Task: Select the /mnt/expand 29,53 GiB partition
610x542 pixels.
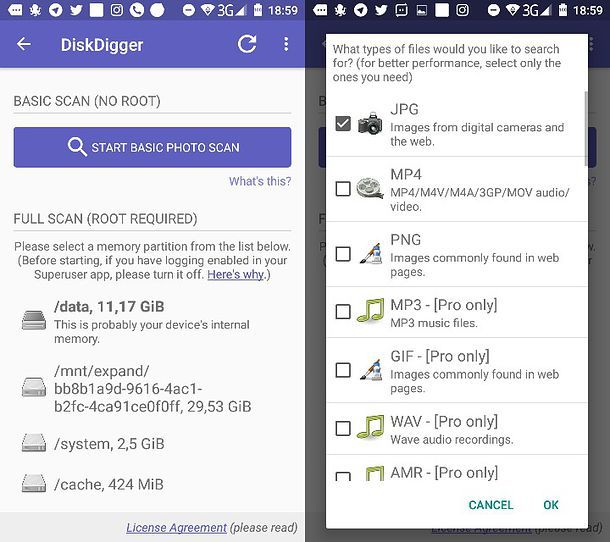Action: pyautogui.click(x=152, y=388)
